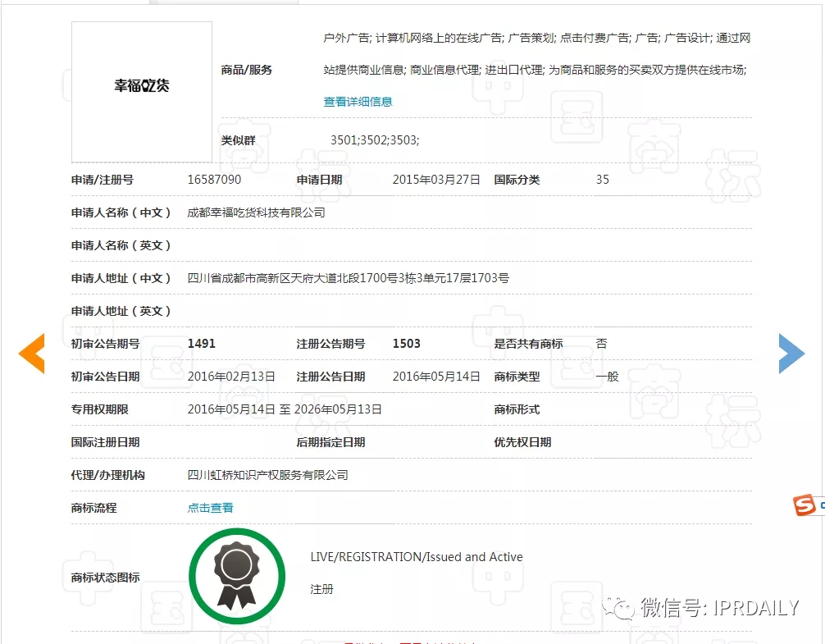Select trademark type value 一般
825x644 pixels.
pos(607,377)
